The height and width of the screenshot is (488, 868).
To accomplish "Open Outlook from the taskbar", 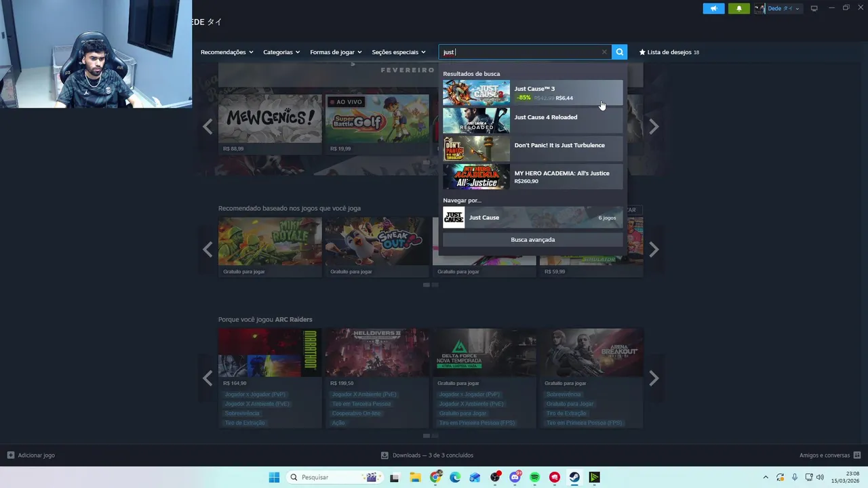I will tap(475, 477).
